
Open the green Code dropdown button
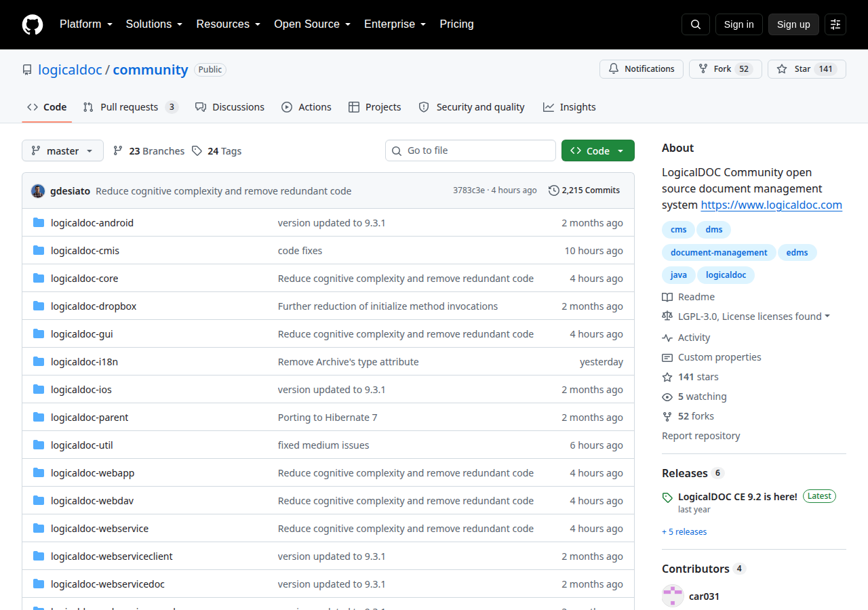point(598,150)
